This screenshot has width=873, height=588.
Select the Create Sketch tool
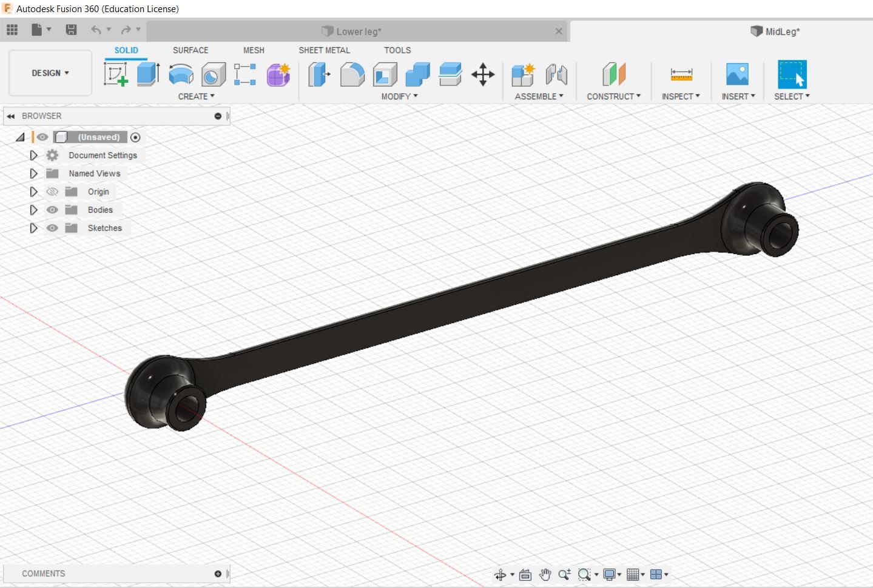point(116,75)
